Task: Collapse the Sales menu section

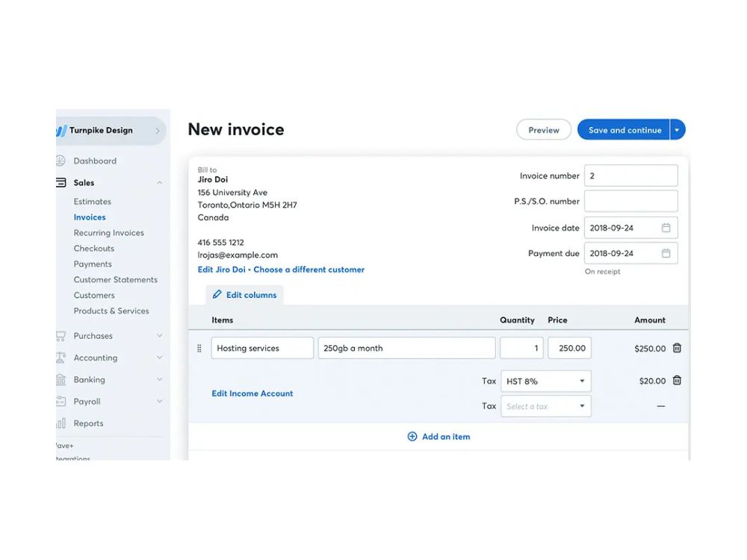Action: pyautogui.click(x=160, y=182)
